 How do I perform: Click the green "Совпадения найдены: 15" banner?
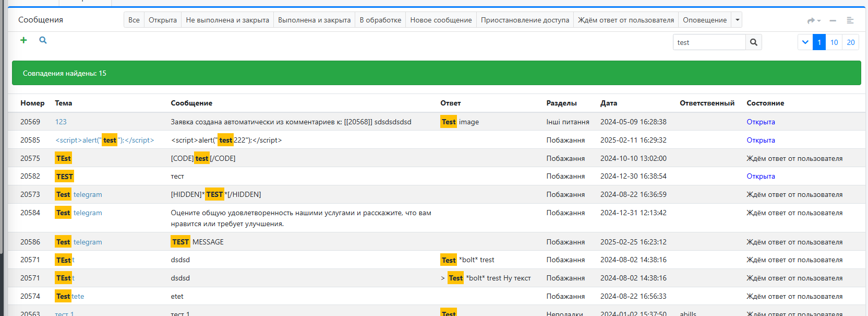pos(436,73)
